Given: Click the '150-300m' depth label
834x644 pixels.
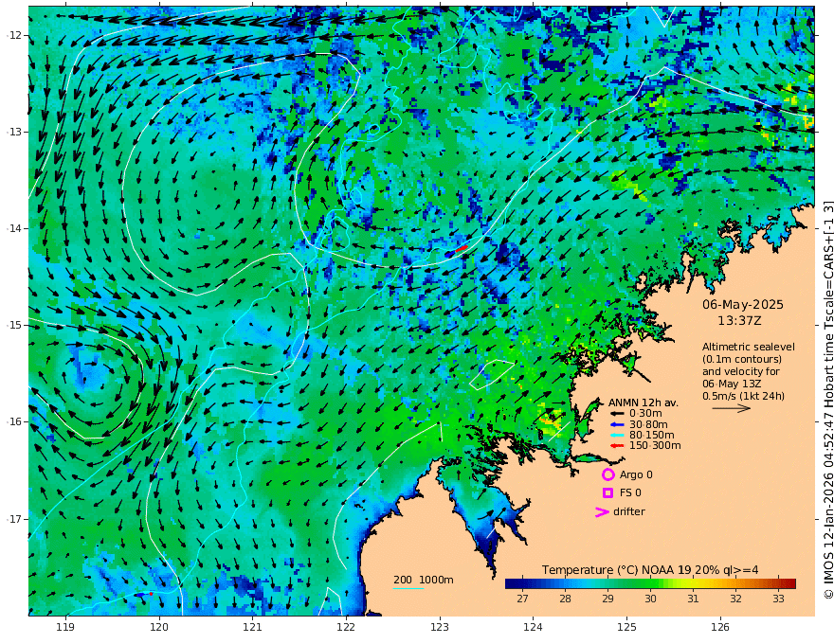Looking at the screenshot, I should (x=655, y=446).
